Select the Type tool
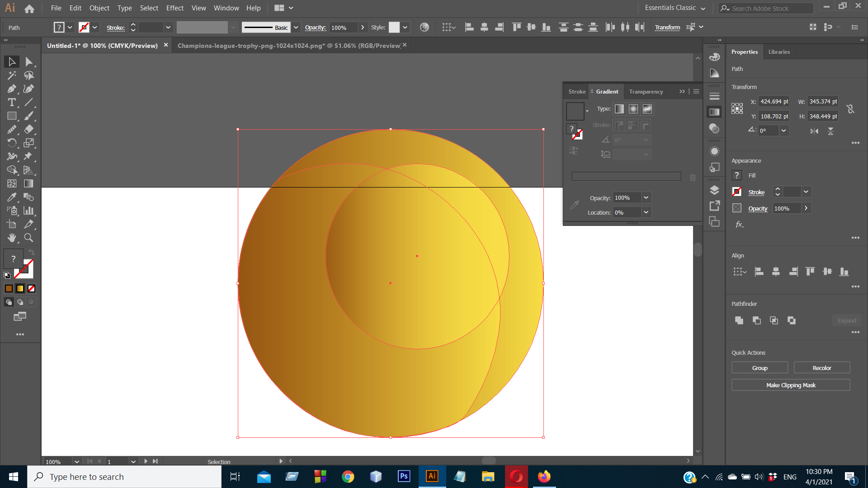 coord(12,103)
